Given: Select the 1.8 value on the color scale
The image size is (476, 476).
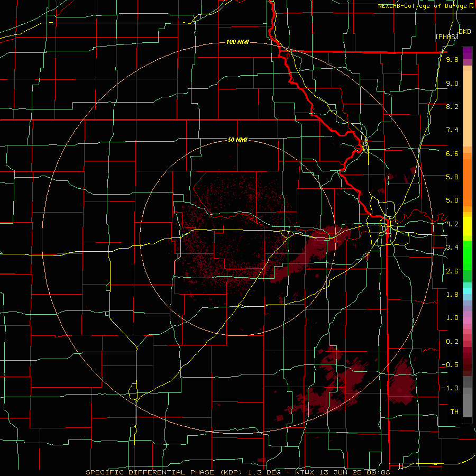Looking at the screenshot, I should 452,294.
